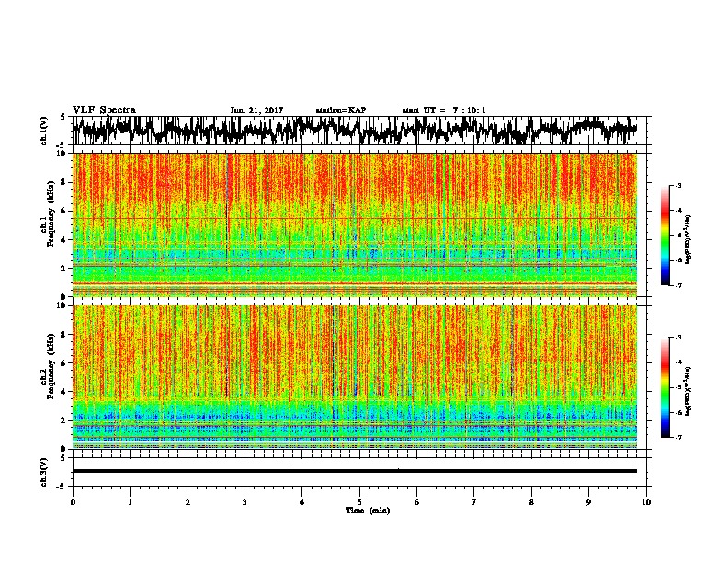Click the ch.2 color bar "-3" label

(678, 338)
